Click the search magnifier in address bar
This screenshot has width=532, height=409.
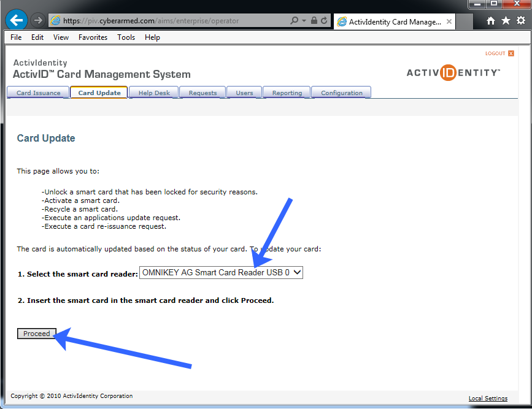click(x=294, y=20)
